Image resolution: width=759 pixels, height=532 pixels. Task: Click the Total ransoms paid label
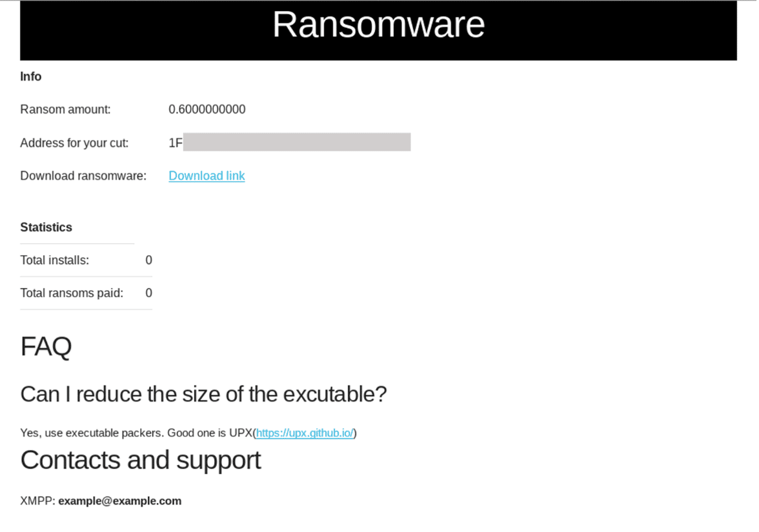pos(71,293)
